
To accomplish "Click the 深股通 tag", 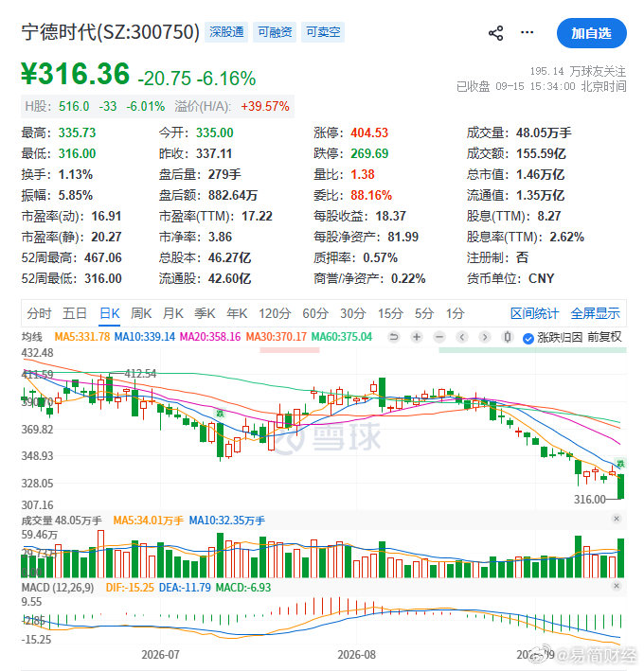I will (x=226, y=32).
